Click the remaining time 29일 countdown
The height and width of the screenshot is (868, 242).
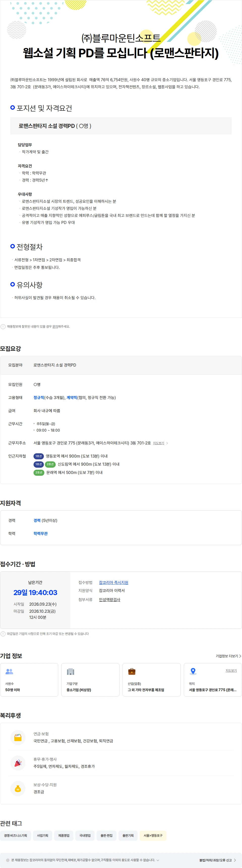[x=35, y=592]
